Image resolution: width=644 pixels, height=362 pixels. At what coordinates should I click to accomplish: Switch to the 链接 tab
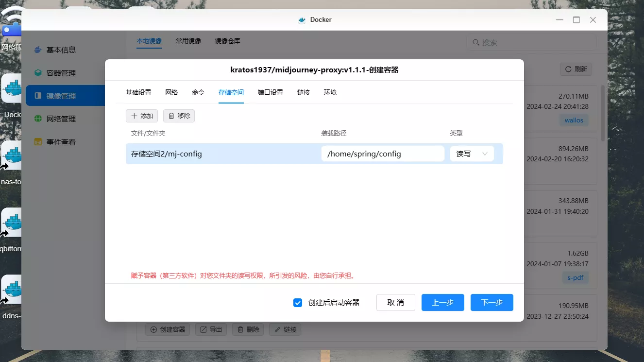[304, 92]
